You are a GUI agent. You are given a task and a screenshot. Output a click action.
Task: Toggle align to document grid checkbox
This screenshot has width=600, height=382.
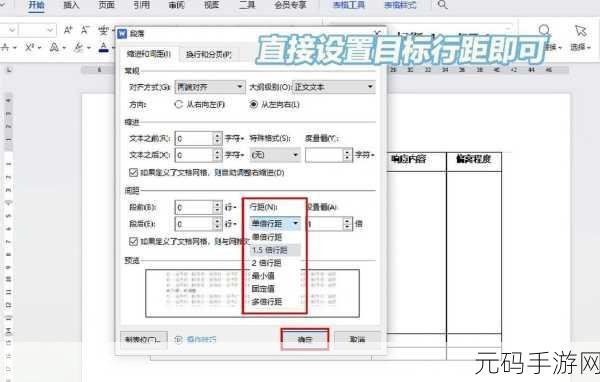coord(133,242)
